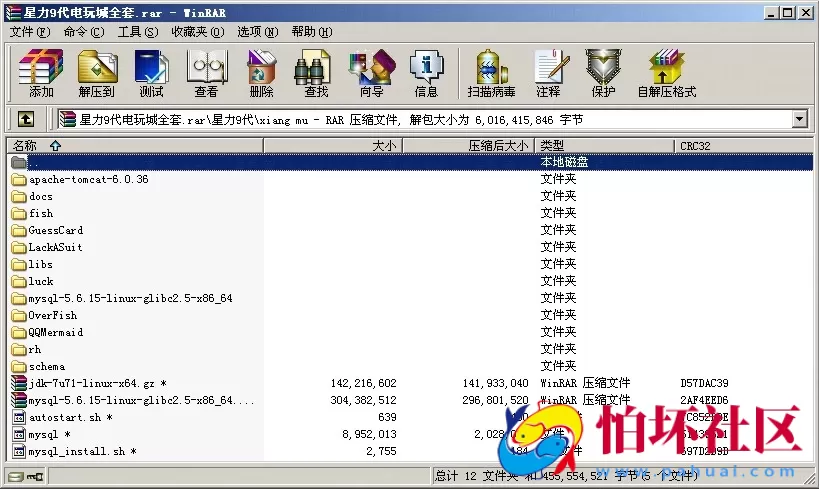819x489 pixels.
Task: Select the GuessCard folder icon
Action: pos(19,230)
